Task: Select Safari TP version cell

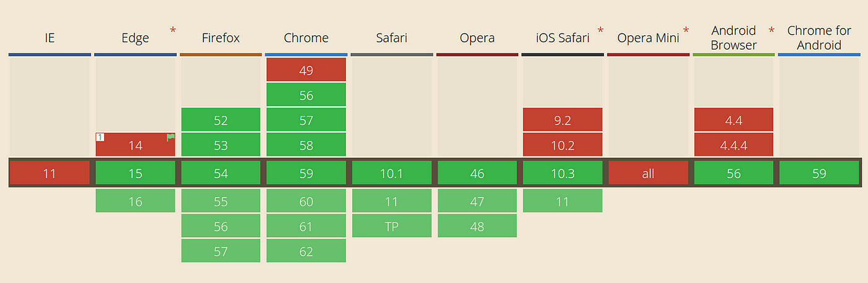Action: tap(392, 226)
